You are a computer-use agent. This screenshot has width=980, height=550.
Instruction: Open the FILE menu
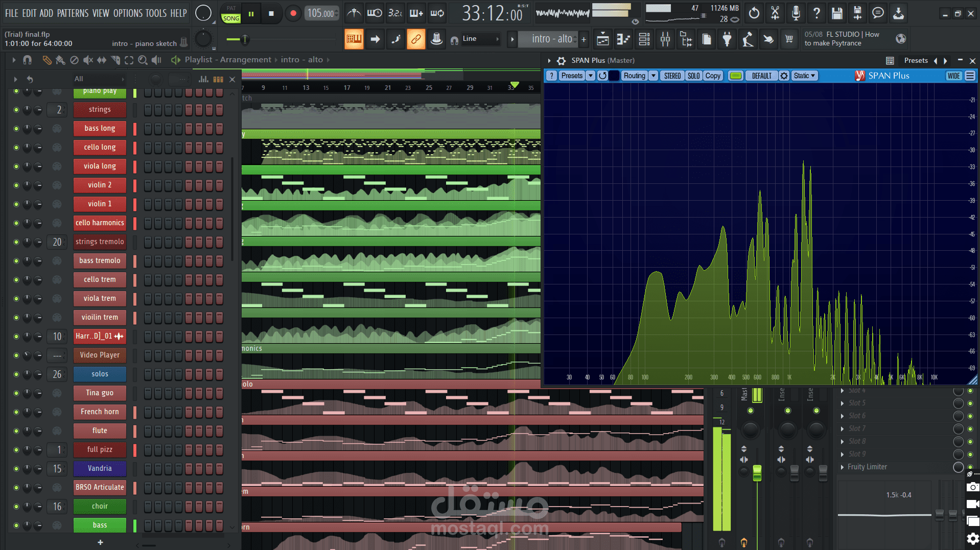pyautogui.click(x=11, y=13)
